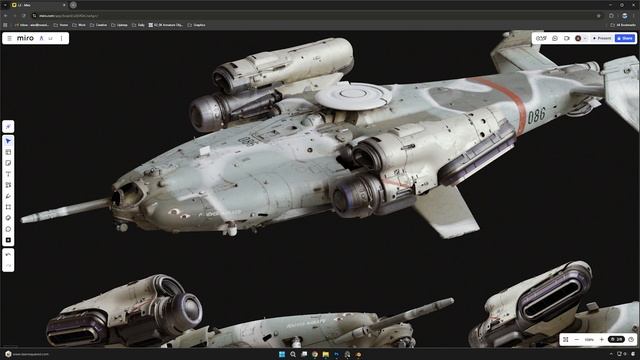Start a video call on the board
This screenshot has width=640, height=360.
[567, 38]
